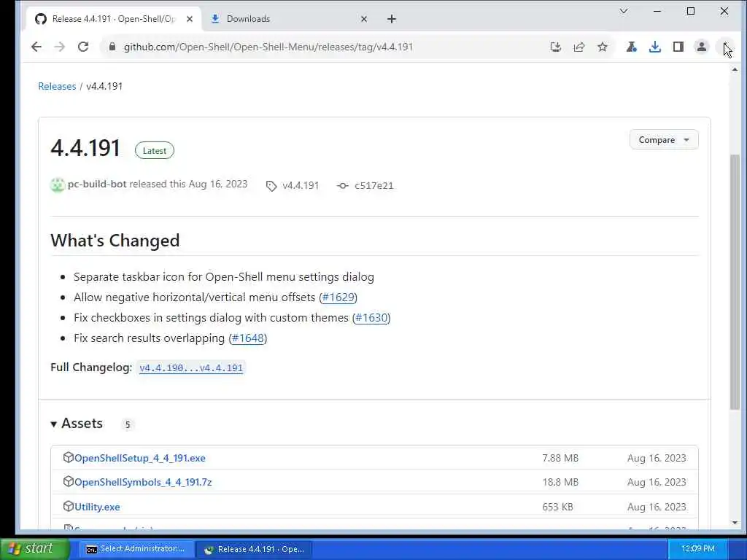Click the 7.88 MB file size
The width and height of the screenshot is (747, 560).
(x=560, y=458)
